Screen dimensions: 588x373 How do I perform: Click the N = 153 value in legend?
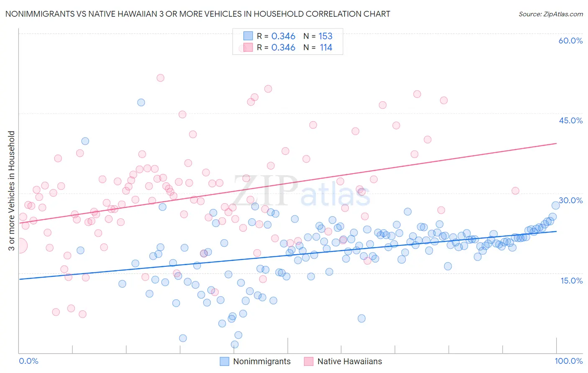coord(318,36)
